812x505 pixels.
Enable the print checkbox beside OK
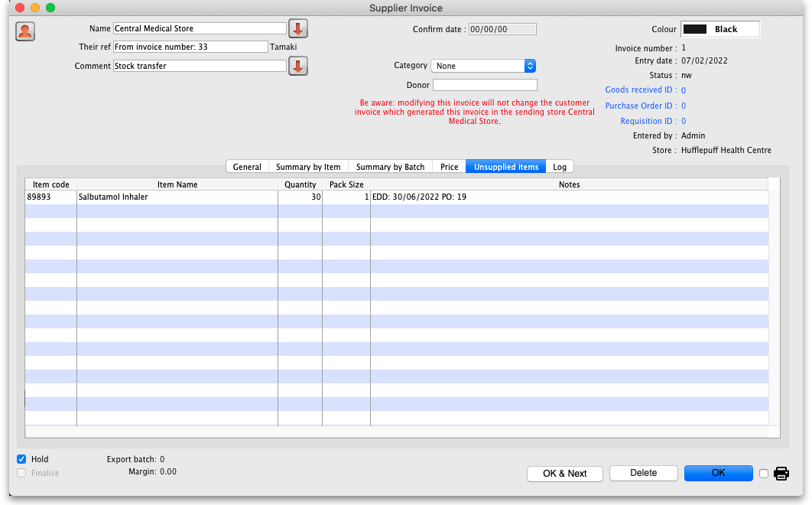point(764,474)
